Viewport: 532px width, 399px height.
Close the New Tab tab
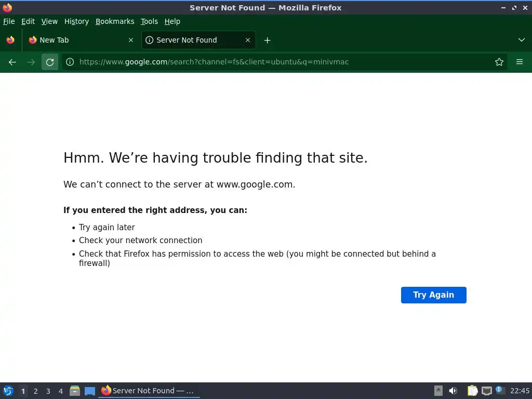coord(131,40)
